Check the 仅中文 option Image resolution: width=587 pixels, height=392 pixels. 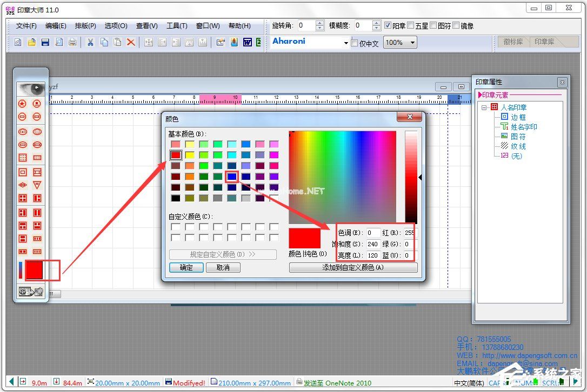pos(355,43)
